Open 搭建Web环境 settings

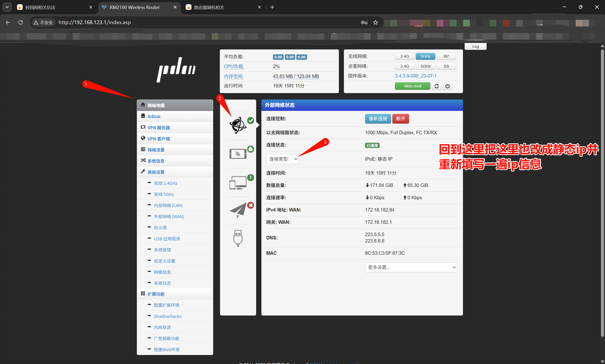click(x=166, y=350)
